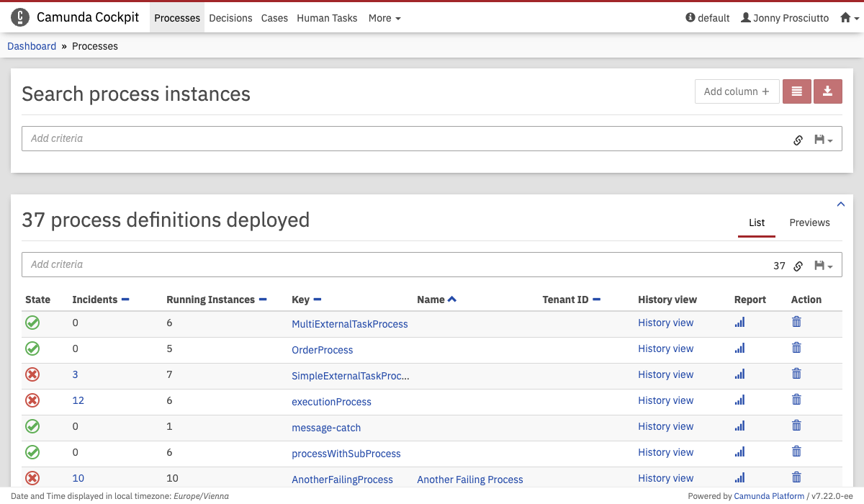Open saved queries dropdown in definitions search

[823, 266]
